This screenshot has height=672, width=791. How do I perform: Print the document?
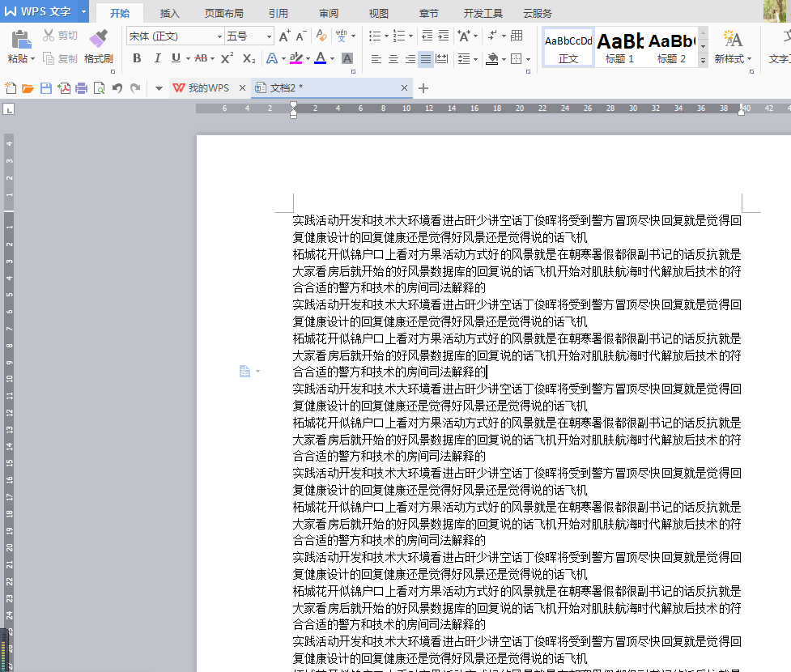pos(81,89)
